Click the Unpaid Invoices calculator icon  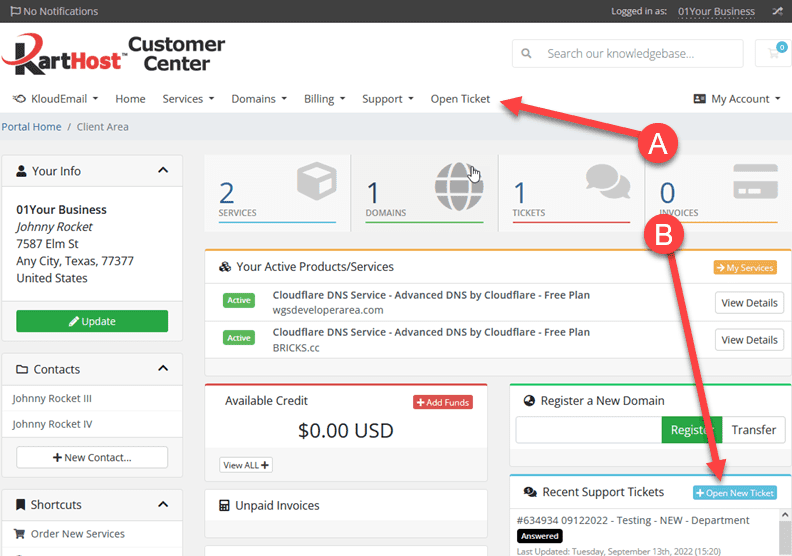[x=224, y=506]
